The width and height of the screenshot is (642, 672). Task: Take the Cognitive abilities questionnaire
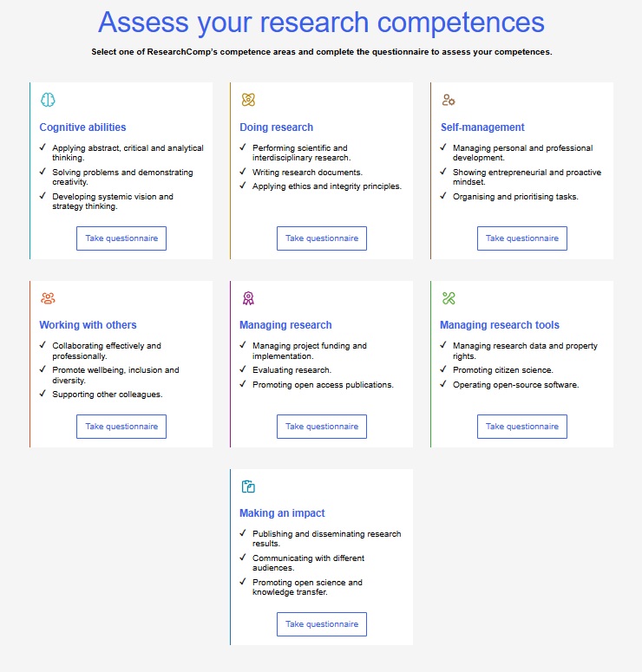pos(121,238)
